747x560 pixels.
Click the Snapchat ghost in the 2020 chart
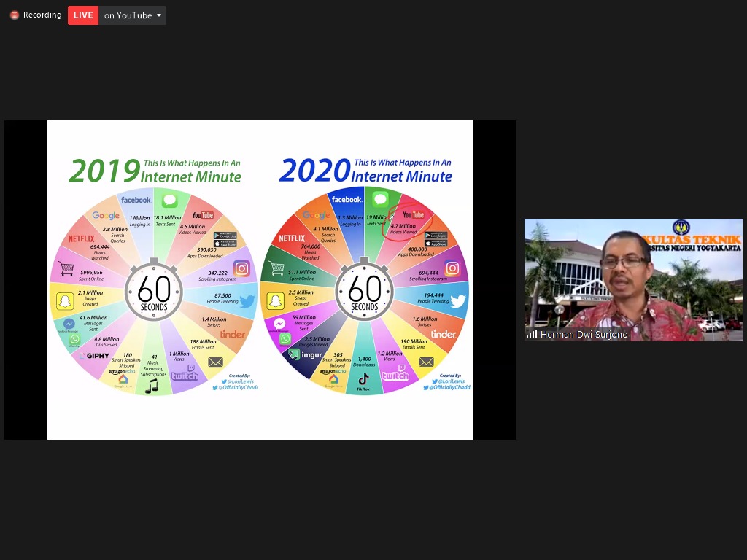click(275, 301)
